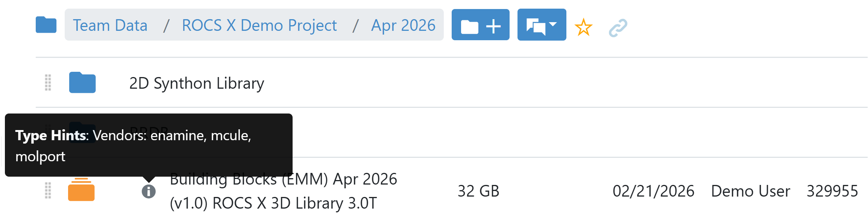Click the 02/21/2026 date entry
The width and height of the screenshot is (868, 218).
[653, 191]
